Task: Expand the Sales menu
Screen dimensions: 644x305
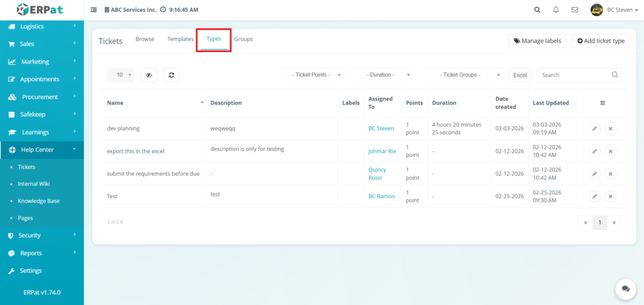Action: point(42,44)
